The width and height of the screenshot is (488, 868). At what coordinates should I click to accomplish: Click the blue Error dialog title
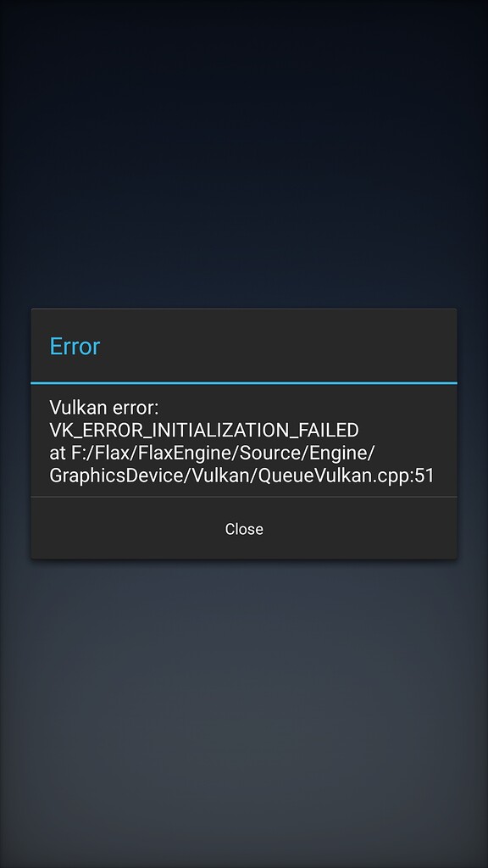tap(75, 347)
